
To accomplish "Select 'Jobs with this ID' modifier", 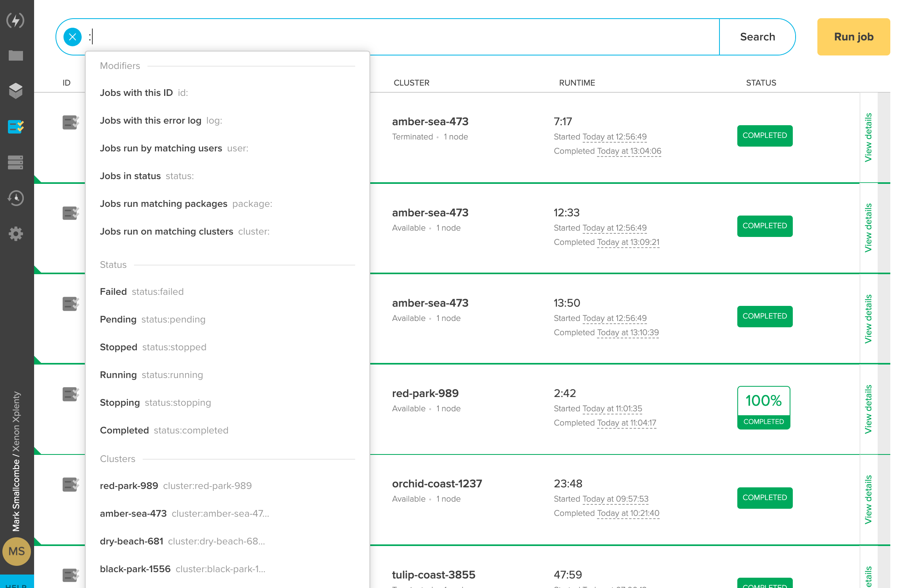I will [228, 93].
